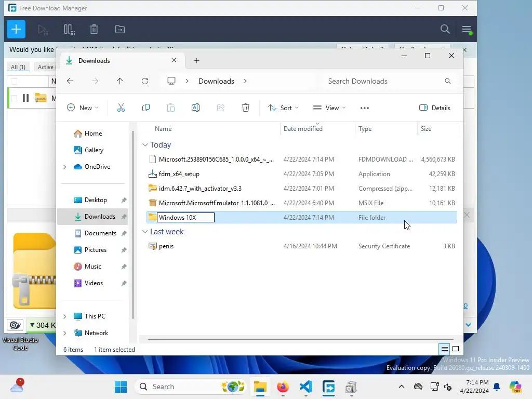
Task: Cut the selected item in Explorer
Action: click(121, 108)
